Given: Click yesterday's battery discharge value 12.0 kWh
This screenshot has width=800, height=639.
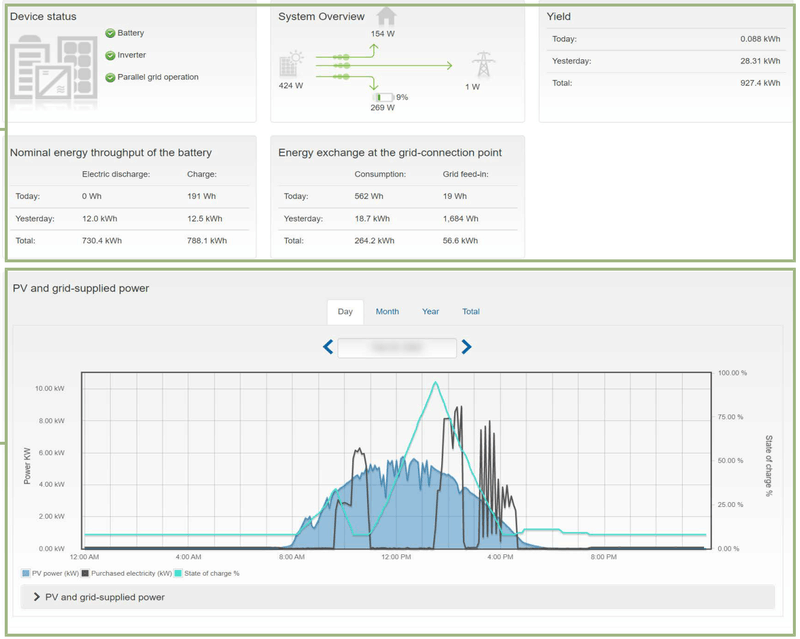Looking at the screenshot, I should coord(99,218).
